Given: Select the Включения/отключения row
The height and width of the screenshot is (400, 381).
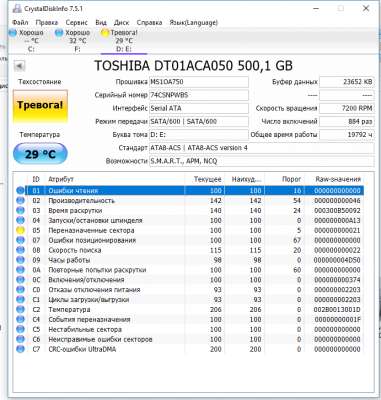Looking at the screenshot, I should (x=189, y=280).
